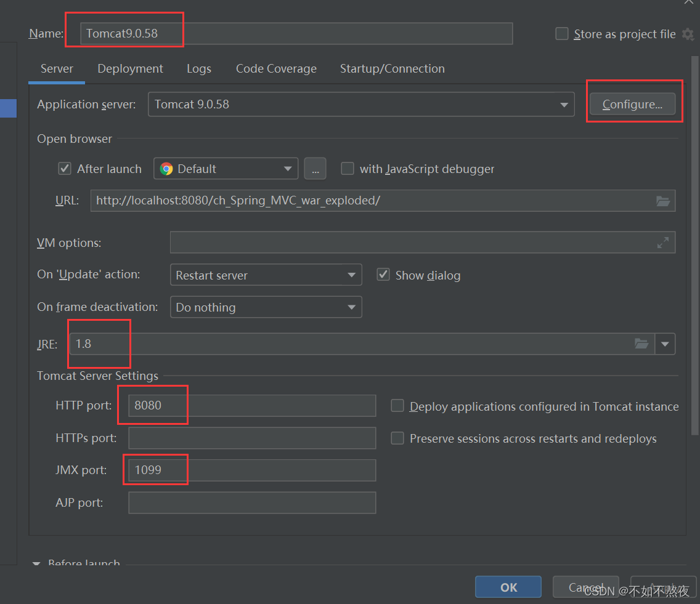Click the JMX port field
Screen dimensions: 700x604
point(252,470)
